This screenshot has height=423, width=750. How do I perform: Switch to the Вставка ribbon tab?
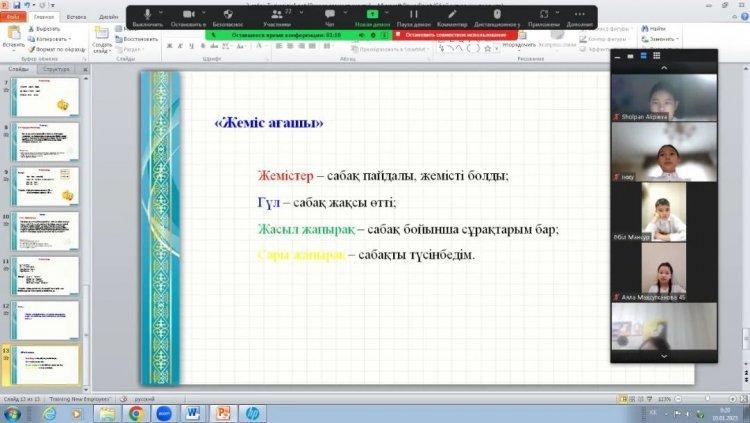(77, 17)
